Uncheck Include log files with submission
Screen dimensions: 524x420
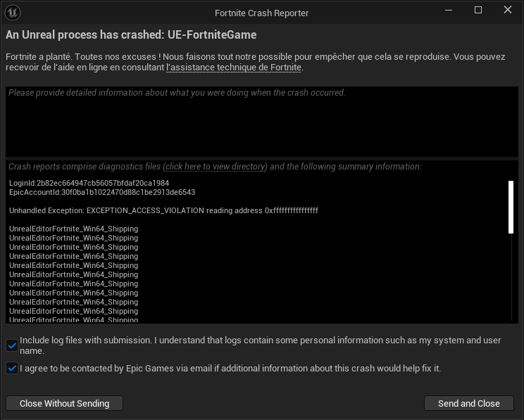pos(12,345)
